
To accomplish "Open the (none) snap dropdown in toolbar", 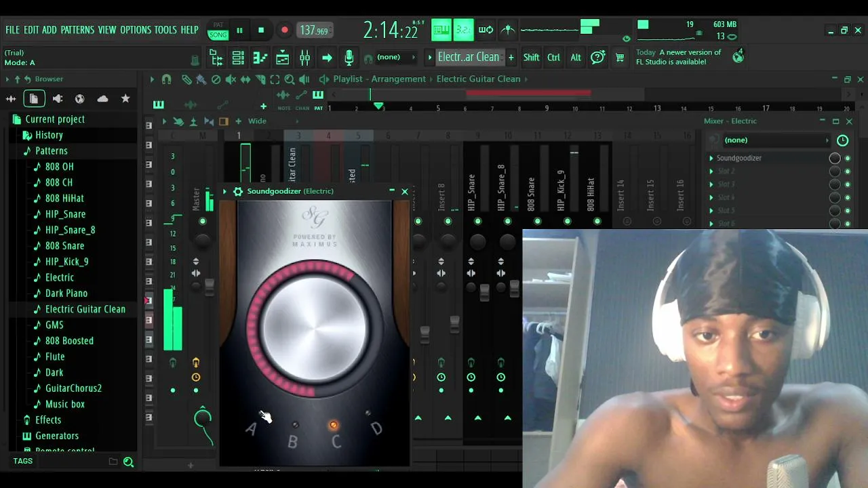I will (395, 57).
